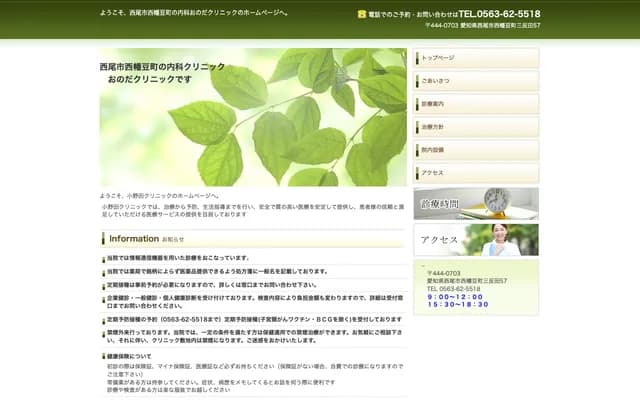Click the 9:00～12:00 hours in sidebar

[x=455, y=297]
